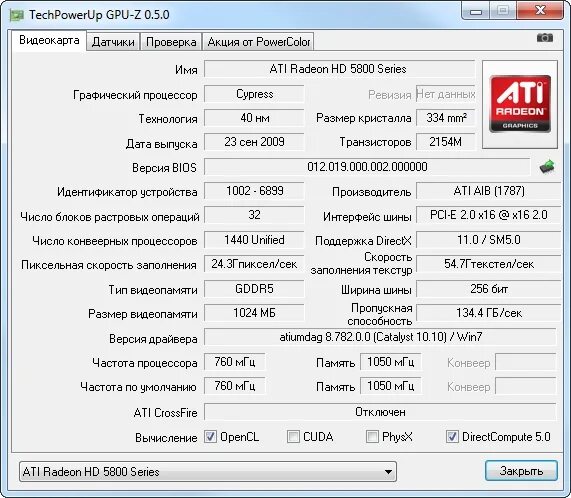
Task: Open the Датчики tab
Action: 113,42
